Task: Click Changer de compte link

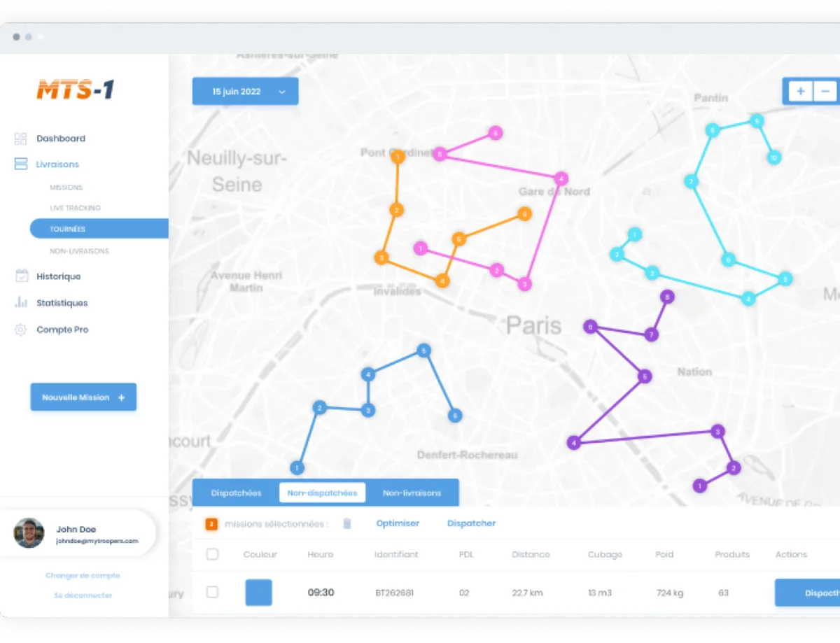Action: (x=83, y=575)
